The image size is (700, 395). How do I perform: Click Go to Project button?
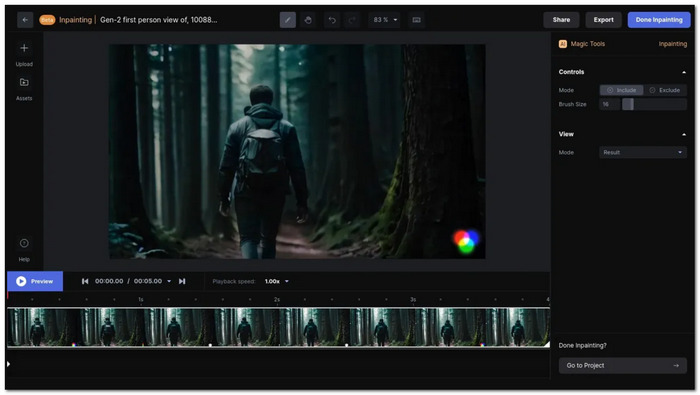(x=622, y=366)
